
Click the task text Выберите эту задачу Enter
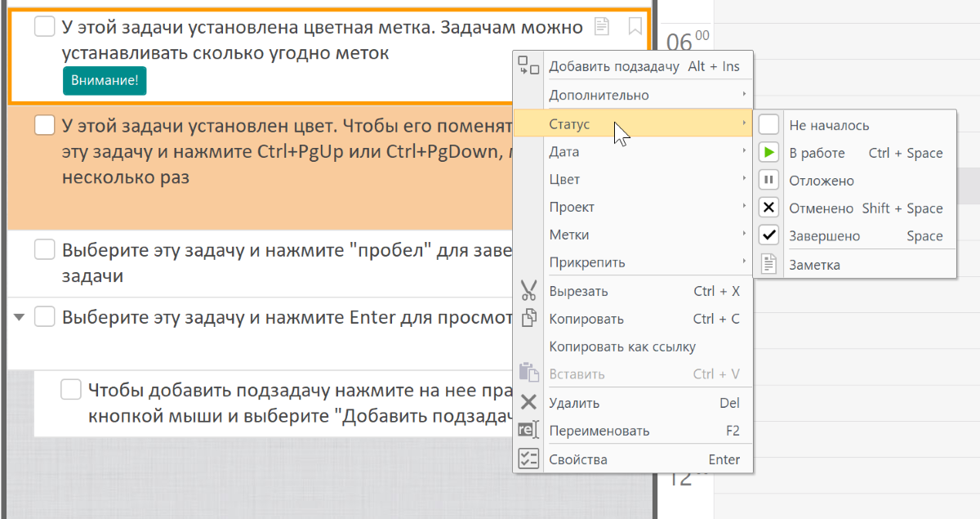point(286,317)
